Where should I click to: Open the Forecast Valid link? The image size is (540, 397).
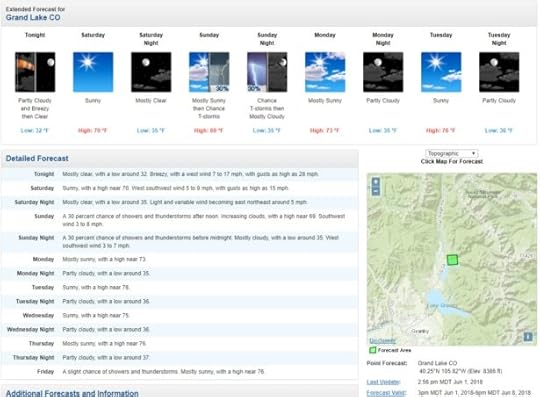click(x=386, y=393)
